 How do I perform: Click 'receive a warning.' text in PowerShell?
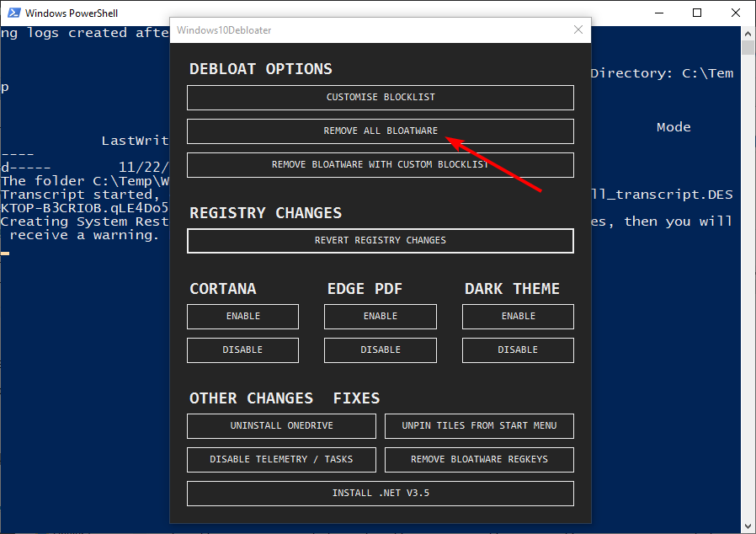pyautogui.click(x=84, y=235)
